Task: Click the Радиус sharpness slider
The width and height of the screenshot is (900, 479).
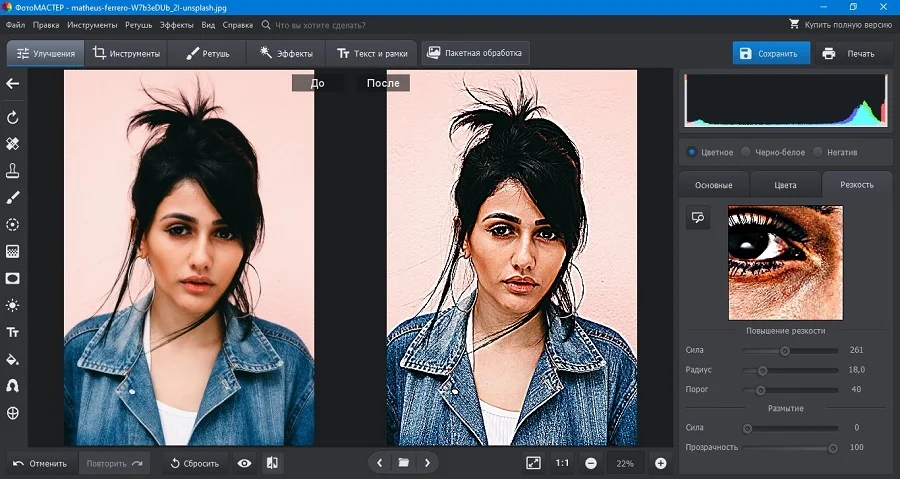Action: (790, 370)
